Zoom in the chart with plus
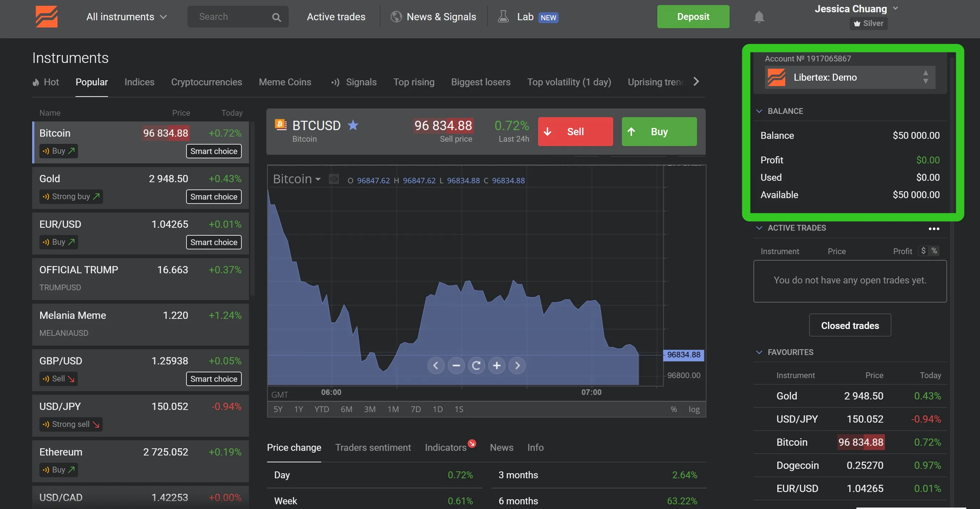This screenshot has height=509, width=980. coord(497,365)
